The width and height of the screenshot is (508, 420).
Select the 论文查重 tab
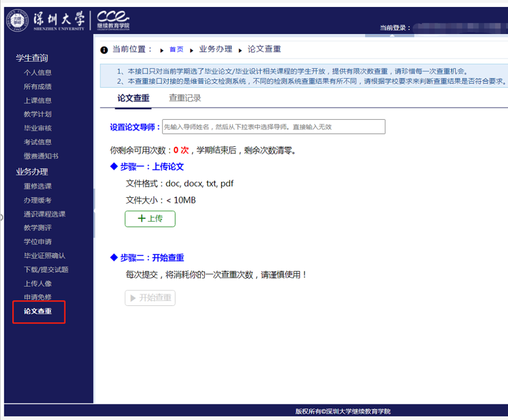[x=133, y=99]
